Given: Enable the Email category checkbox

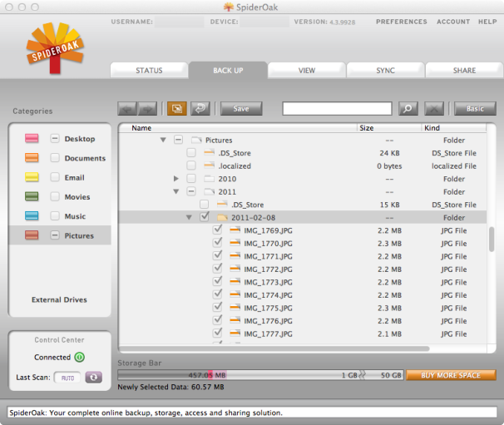Looking at the screenshot, I should pos(55,177).
